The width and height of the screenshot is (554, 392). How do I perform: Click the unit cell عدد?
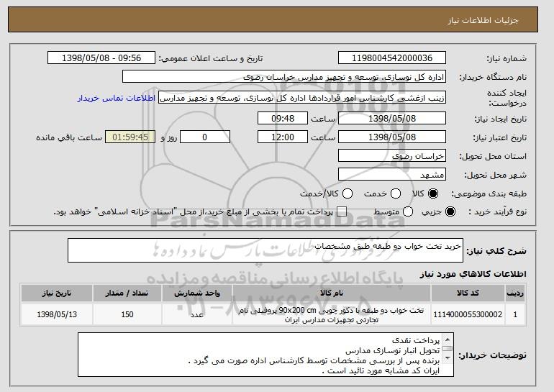point(197,314)
